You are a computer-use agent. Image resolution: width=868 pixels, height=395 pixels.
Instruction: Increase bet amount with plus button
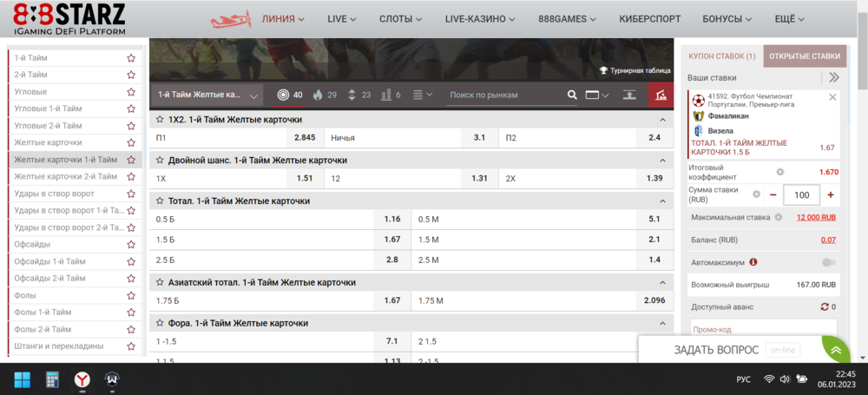coord(831,194)
